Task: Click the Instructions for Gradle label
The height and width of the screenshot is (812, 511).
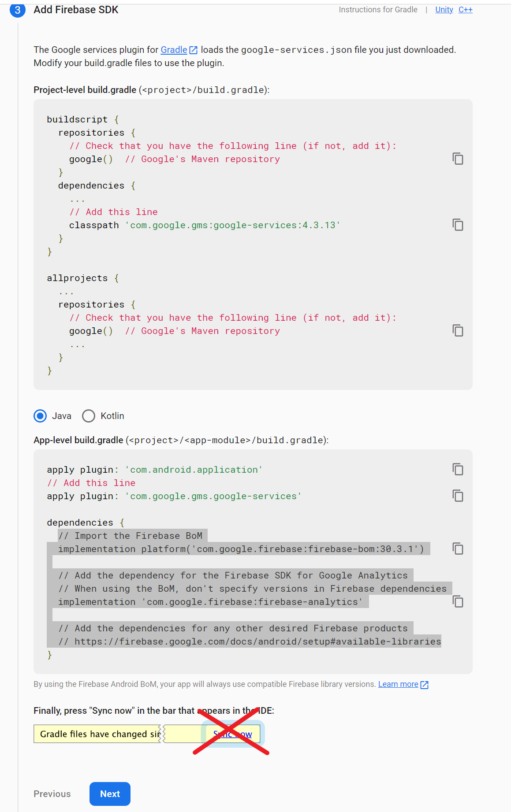Action: (378, 10)
